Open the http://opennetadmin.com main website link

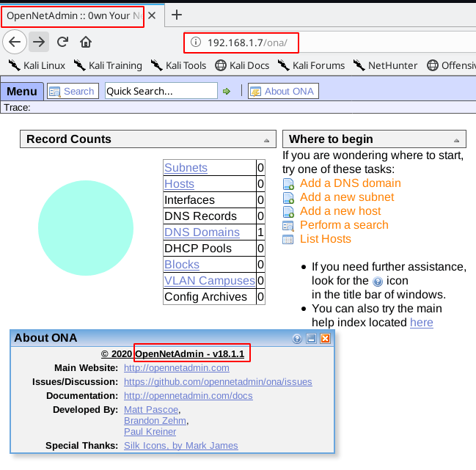point(176,368)
